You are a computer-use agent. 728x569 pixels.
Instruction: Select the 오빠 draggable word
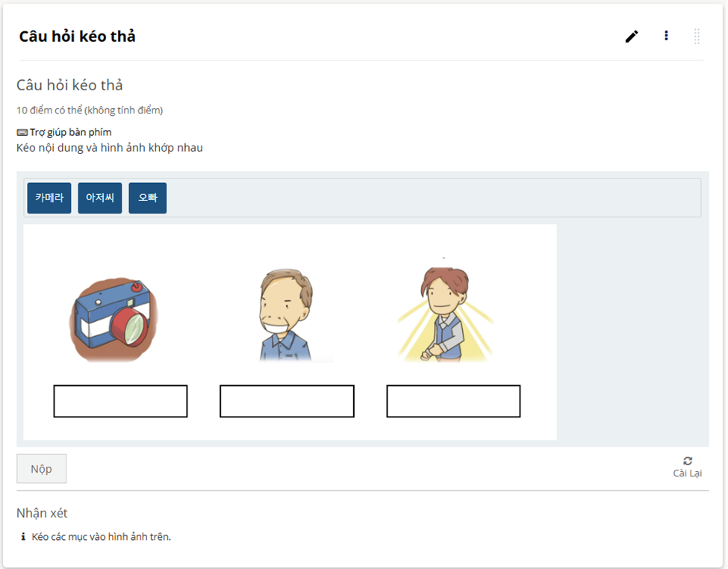pyautogui.click(x=148, y=198)
